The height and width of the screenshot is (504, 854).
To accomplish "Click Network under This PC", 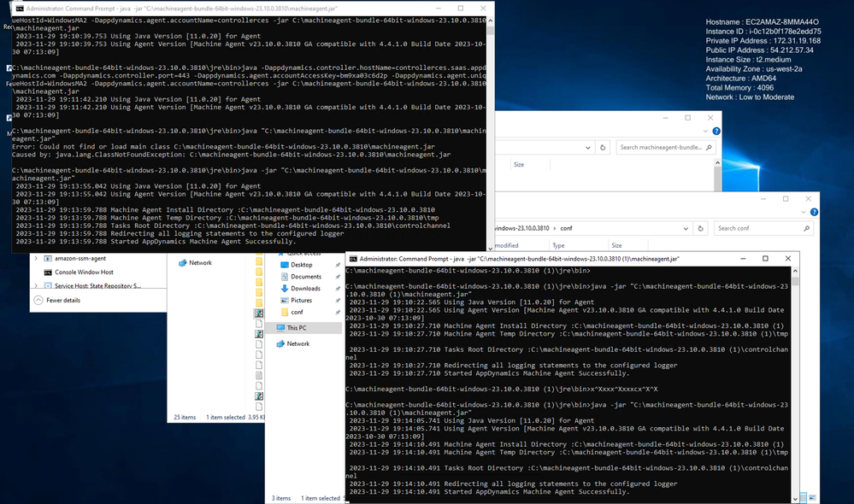I will [297, 343].
